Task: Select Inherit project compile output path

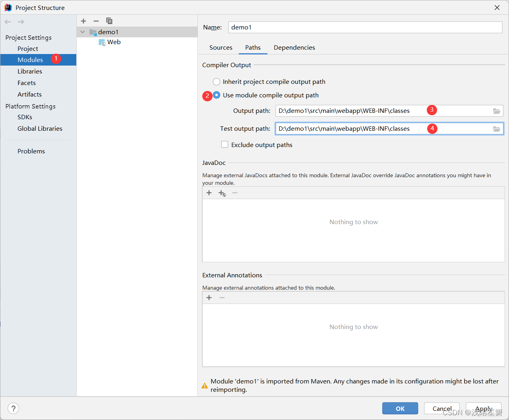Action: (216, 81)
